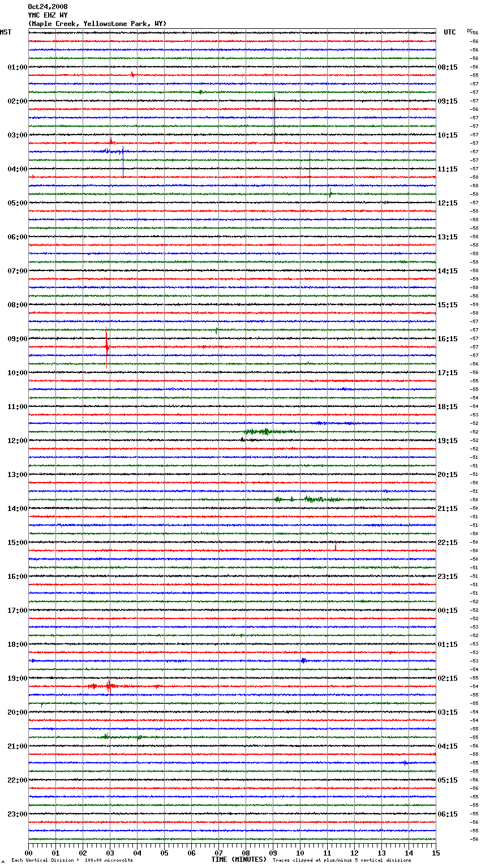Click the 00:15 UTC time label

[448, 611]
